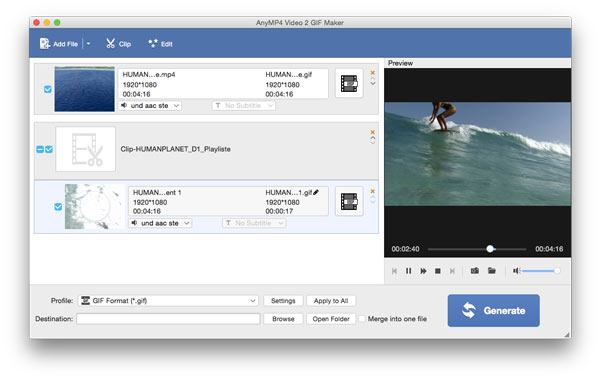
Task: Open the Clip tool
Action: click(119, 44)
